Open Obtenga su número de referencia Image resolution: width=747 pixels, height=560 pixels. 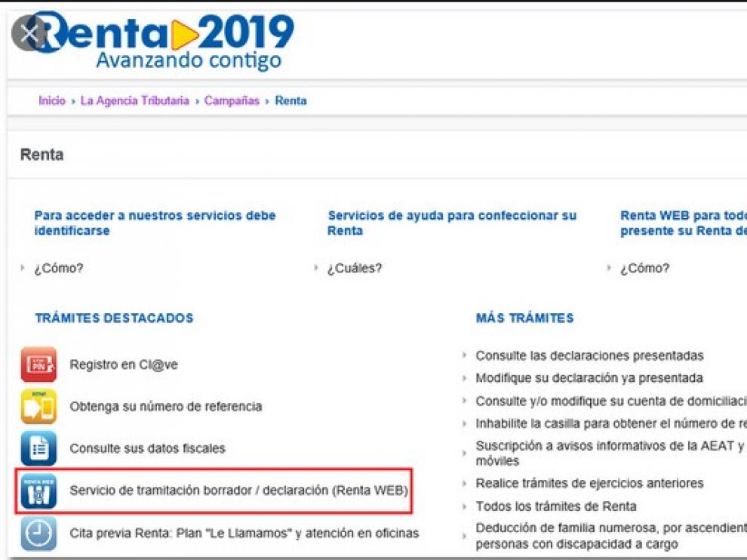coord(166,407)
